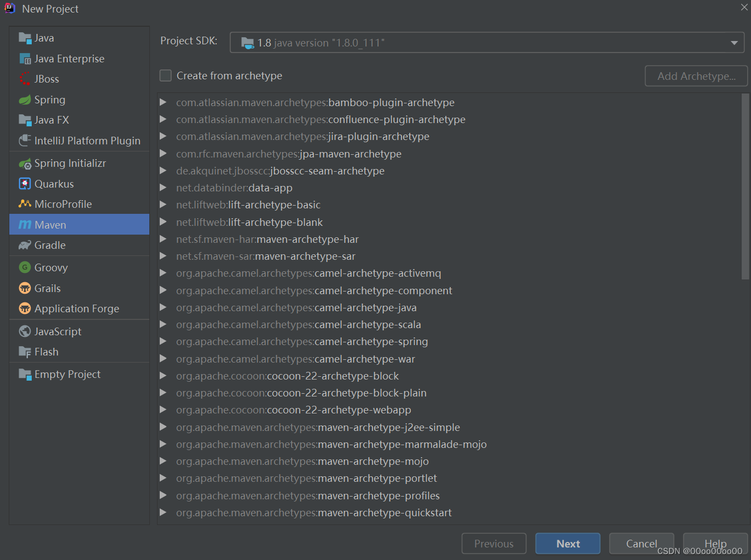Select JavaScript project type label
Viewport: 751px width, 560px height.
[x=58, y=331]
